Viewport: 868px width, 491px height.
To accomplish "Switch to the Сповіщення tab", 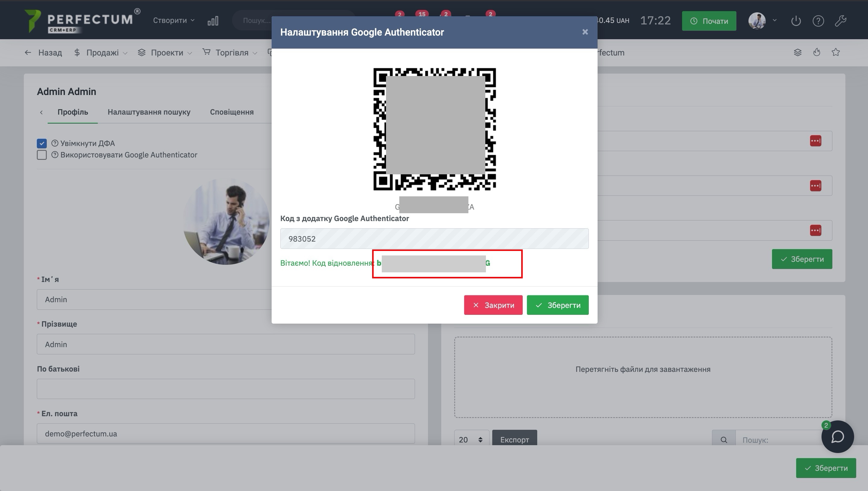I will [x=231, y=112].
